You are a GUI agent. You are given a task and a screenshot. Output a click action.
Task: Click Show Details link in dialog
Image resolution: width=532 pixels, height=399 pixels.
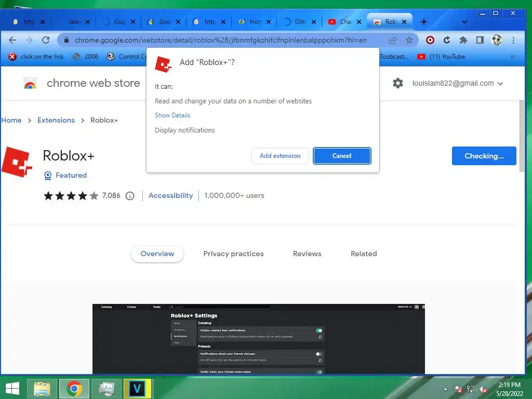pyautogui.click(x=172, y=115)
